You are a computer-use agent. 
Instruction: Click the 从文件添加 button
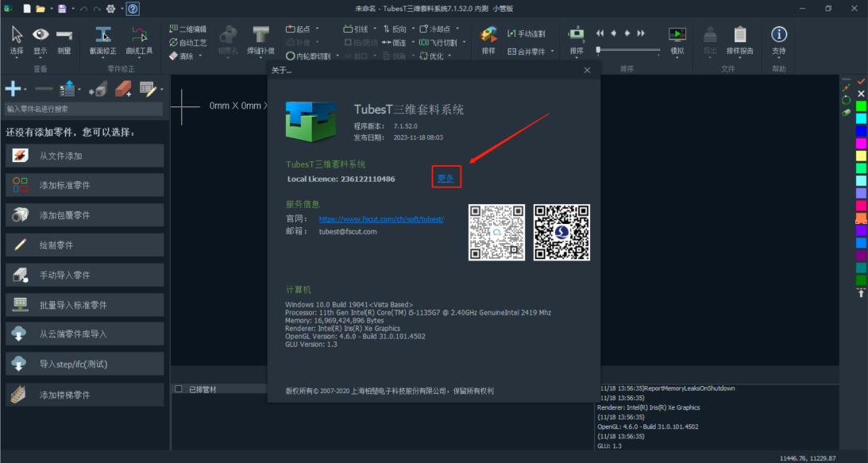[x=85, y=156]
